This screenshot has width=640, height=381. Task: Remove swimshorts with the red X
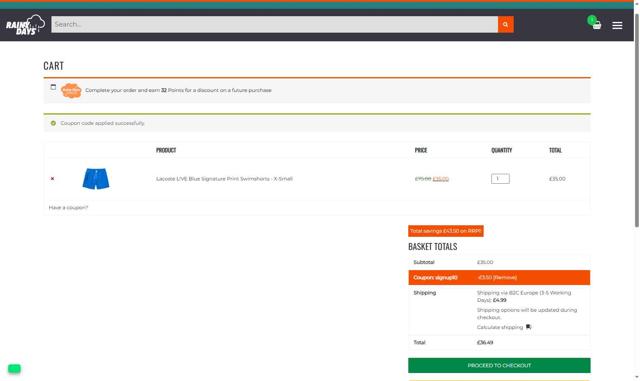click(x=52, y=178)
